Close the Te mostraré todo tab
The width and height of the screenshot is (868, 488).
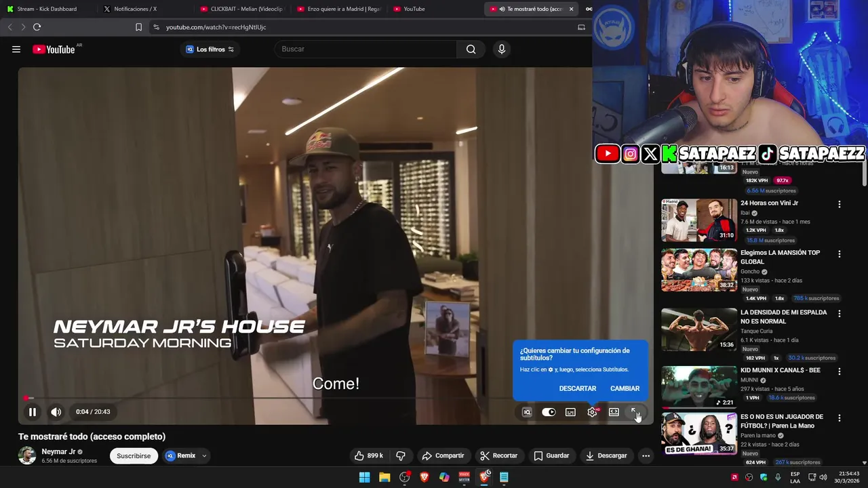coord(571,9)
